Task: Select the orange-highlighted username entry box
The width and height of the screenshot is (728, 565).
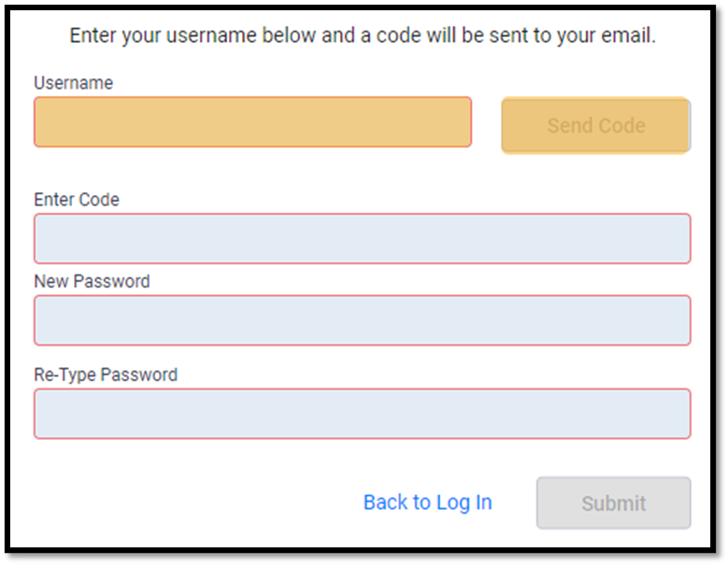Action: click(x=252, y=122)
